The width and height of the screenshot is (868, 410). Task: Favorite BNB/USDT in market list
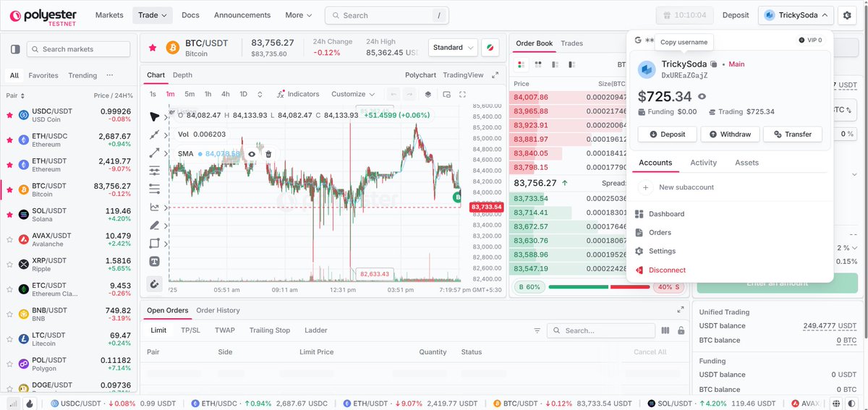point(9,315)
